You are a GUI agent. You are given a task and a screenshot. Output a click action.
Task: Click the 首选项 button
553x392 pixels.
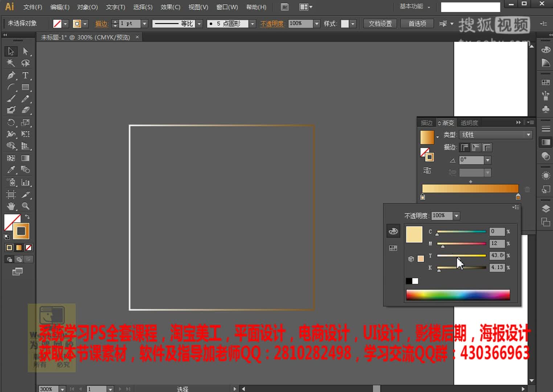tap(417, 24)
